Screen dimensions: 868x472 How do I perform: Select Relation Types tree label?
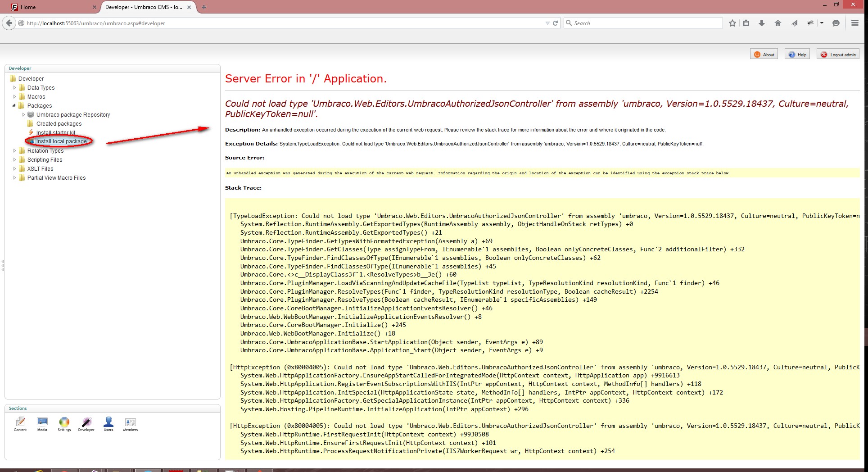45,150
